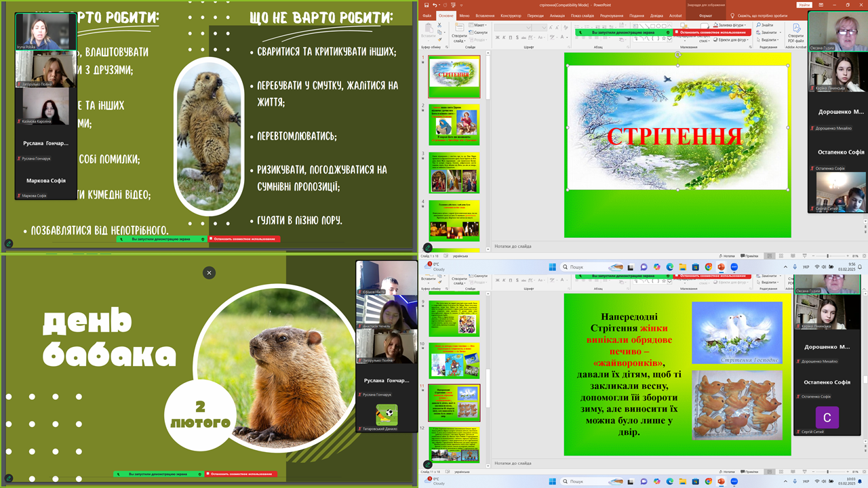Click the Teams chat icon on 9:56 taskbar
868x488 pixels.
[x=644, y=267]
